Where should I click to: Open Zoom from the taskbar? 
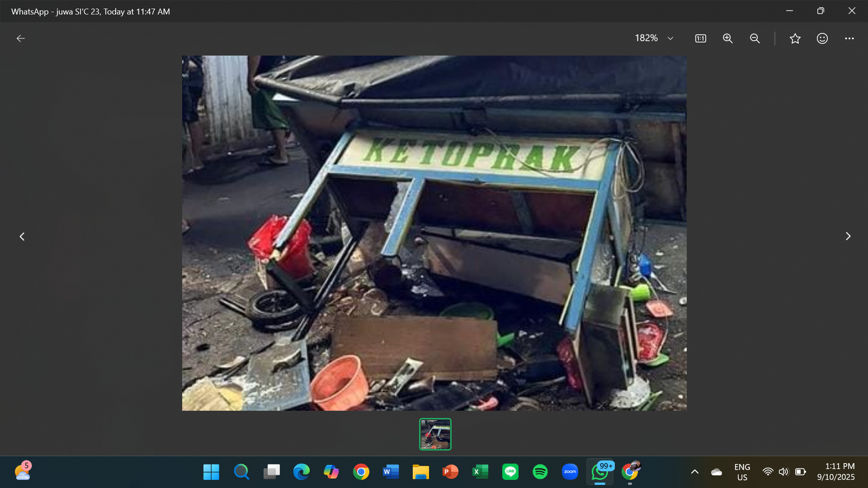570,472
